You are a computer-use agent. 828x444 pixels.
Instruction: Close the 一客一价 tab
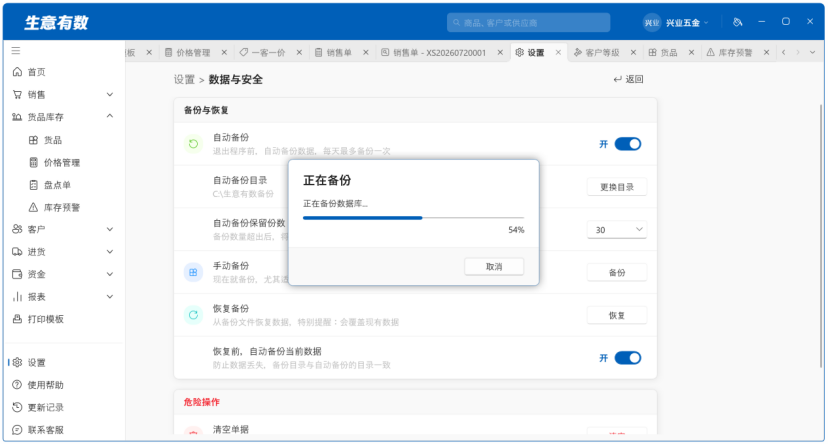click(299, 52)
